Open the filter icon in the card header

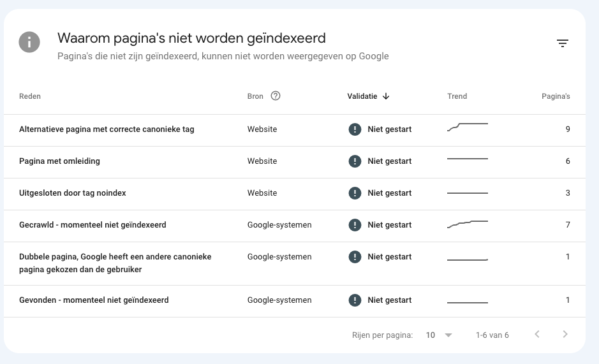(x=562, y=43)
